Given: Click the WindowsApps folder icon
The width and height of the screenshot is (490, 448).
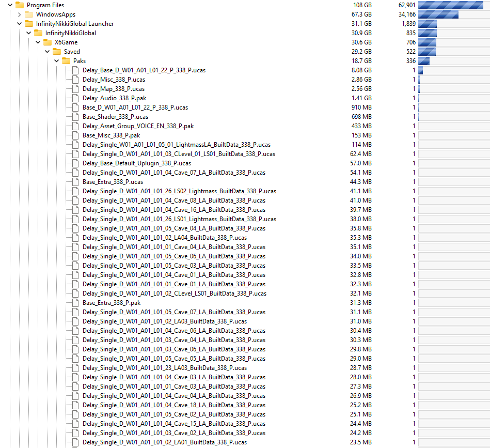Looking at the screenshot, I should point(29,14).
